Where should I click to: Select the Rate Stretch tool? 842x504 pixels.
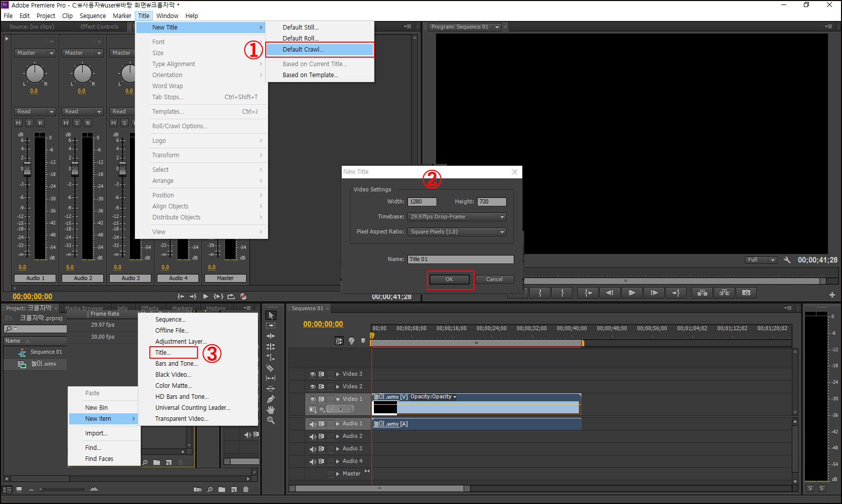(271, 357)
